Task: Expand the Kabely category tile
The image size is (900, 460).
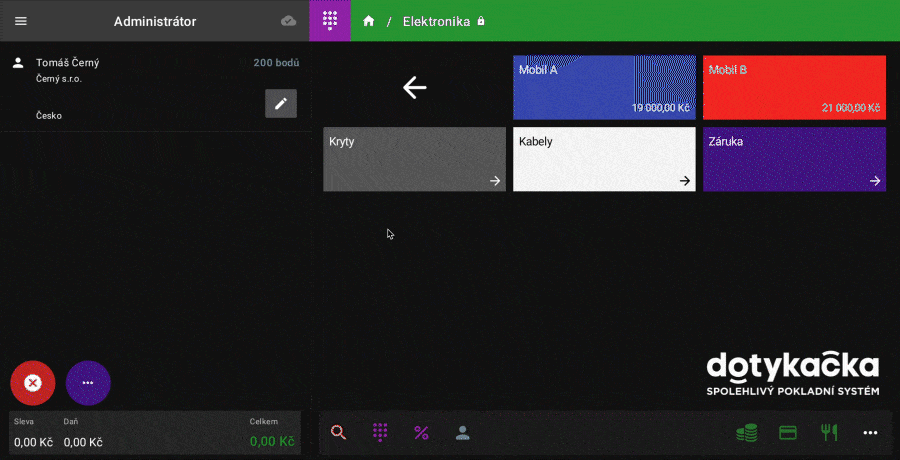Action: point(604,159)
